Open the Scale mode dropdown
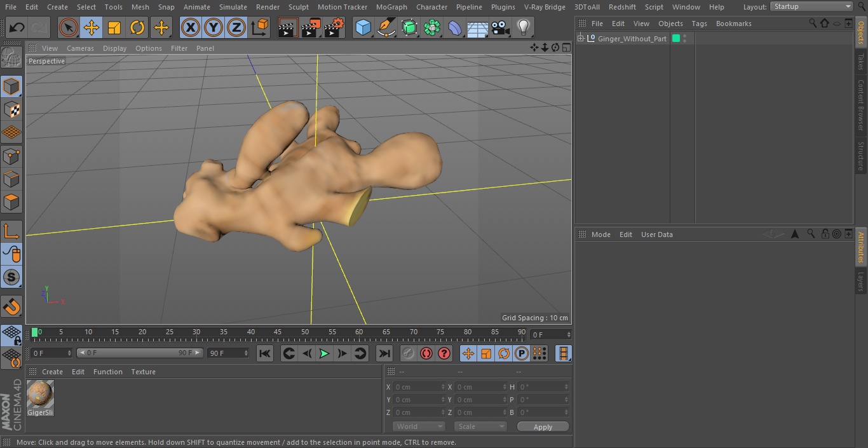This screenshot has width=868, height=448. pos(480,426)
